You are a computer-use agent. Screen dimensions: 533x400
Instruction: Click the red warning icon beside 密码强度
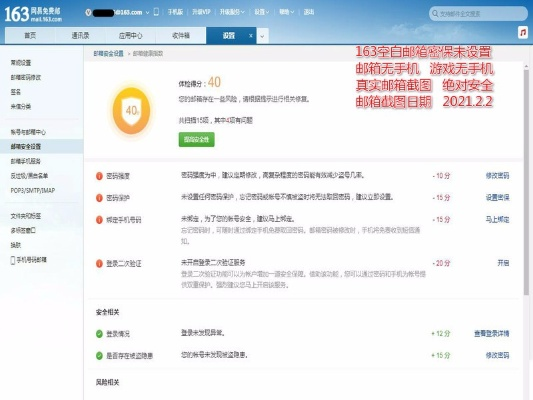pyautogui.click(x=99, y=176)
